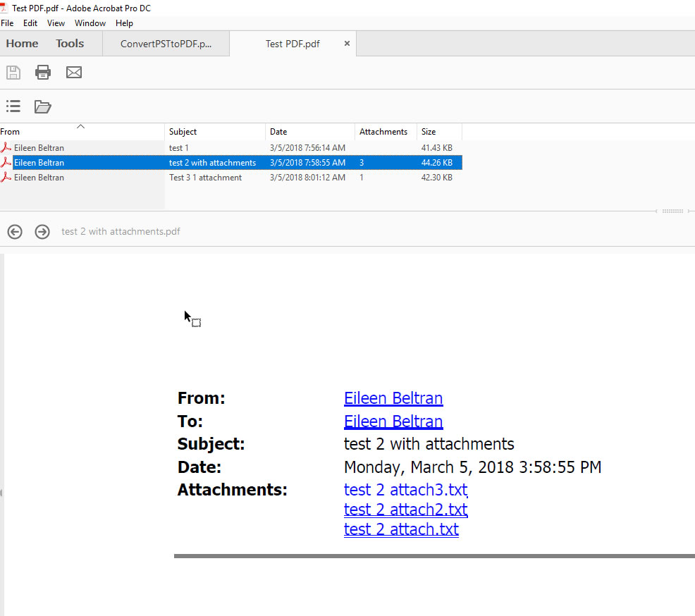Click the Save file icon
The width and height of the screenshot is (695, 616).
tap(13, 72)
